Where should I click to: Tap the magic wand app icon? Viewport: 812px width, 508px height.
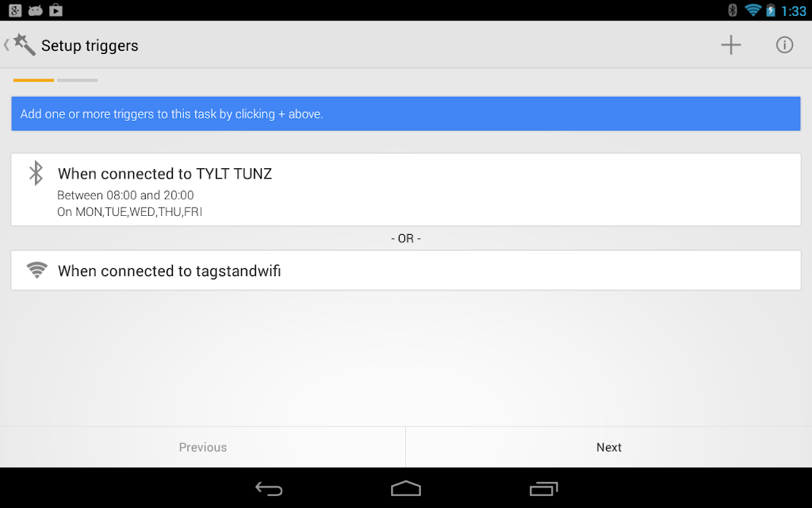coord(25,44)
